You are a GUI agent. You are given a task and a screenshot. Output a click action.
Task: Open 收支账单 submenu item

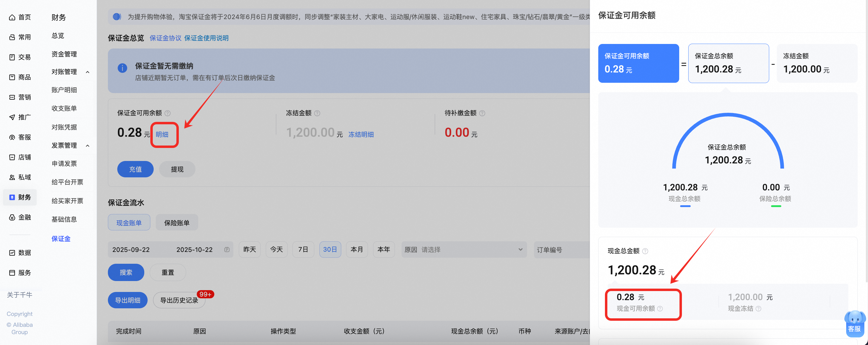64,109
